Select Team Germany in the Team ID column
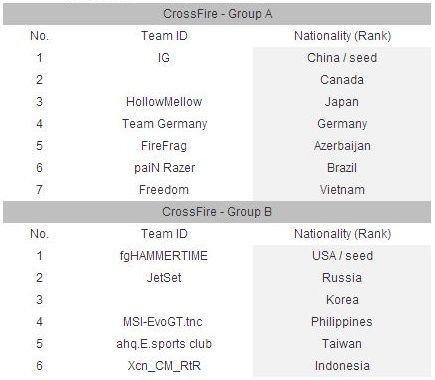This screenshot has height=380, width=435. coord(164,124)
